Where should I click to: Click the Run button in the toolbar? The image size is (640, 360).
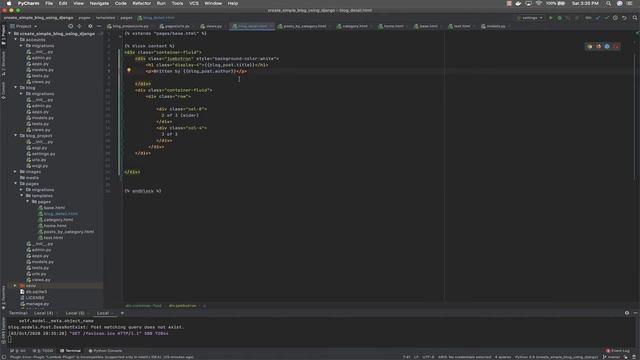coord(551,18)
